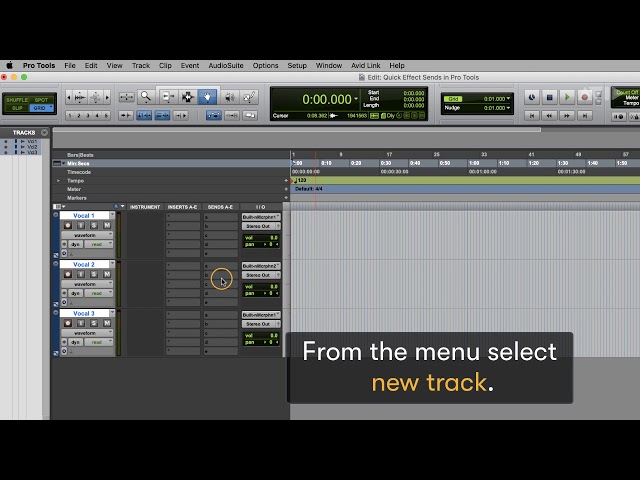
Task: Select the Trim tool
Action: pos(167,97)
